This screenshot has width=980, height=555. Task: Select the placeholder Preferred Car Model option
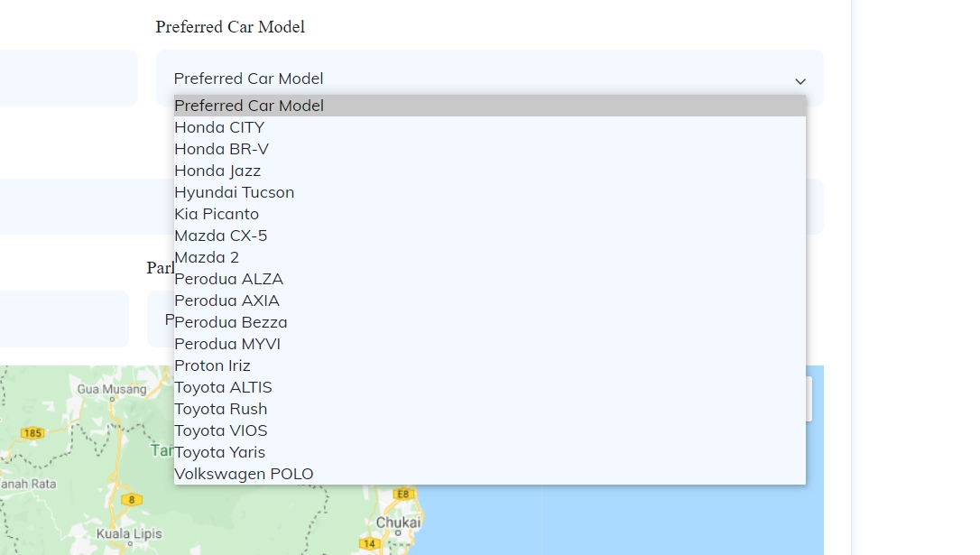248,106
